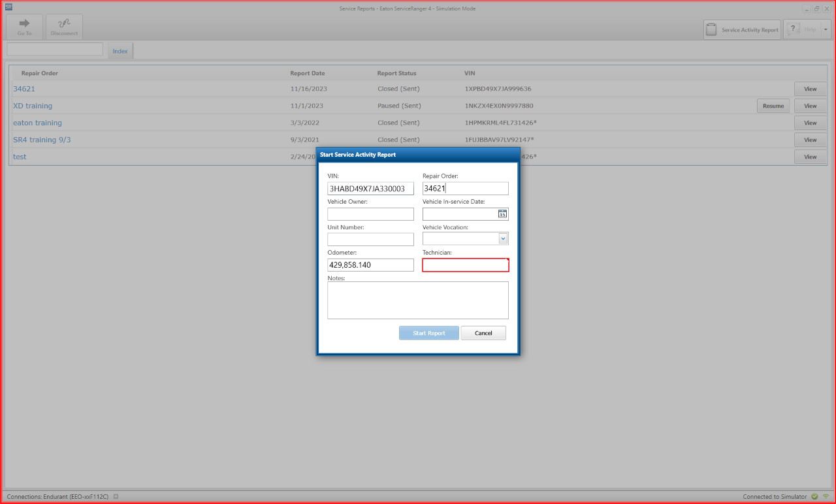836x504 pixels.
Task: Open the Service Activity Report clipboard icon
Action: click(x=711, y=29)
